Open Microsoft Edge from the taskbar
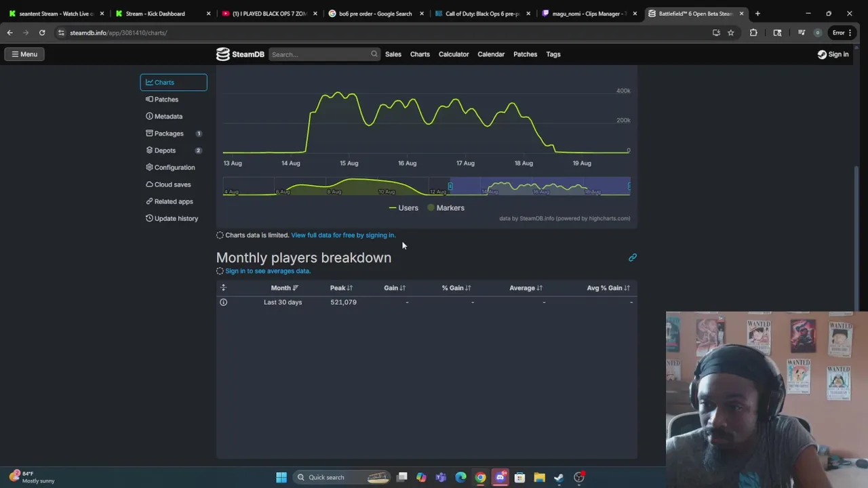Screen dimensions: 868x488 (x=461, y=477)
